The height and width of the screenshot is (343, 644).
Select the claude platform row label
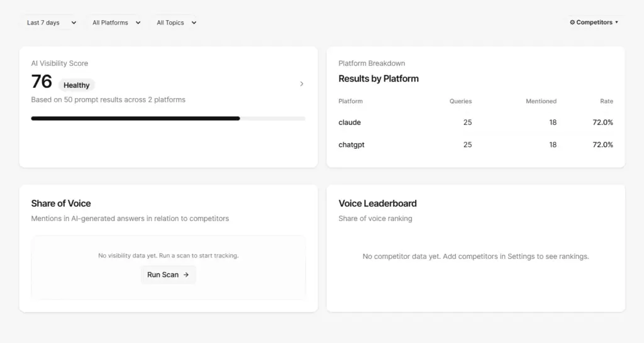(x=350, y=122)
